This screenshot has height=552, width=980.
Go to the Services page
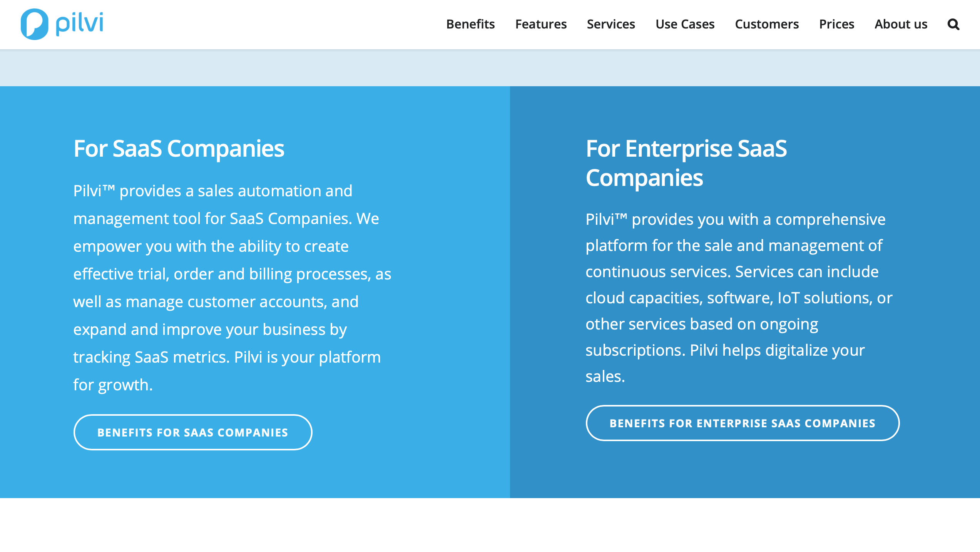click(x=611, y=24)
